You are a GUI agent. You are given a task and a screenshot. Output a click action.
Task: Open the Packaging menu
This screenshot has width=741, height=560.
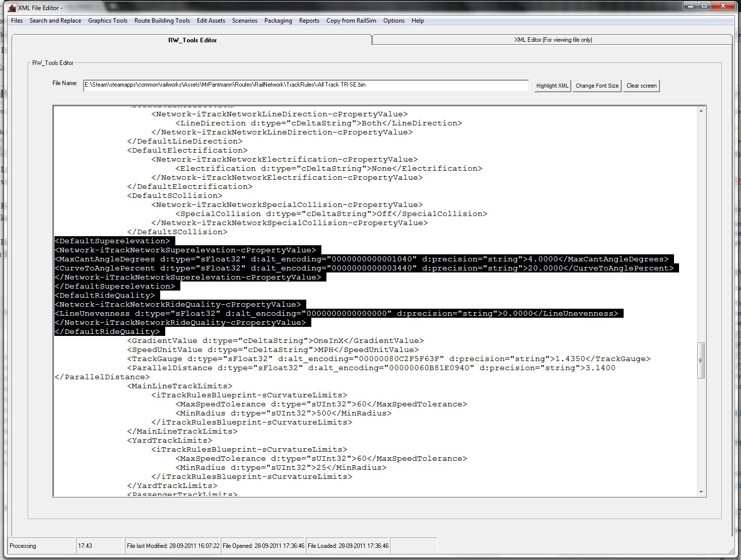278,21
